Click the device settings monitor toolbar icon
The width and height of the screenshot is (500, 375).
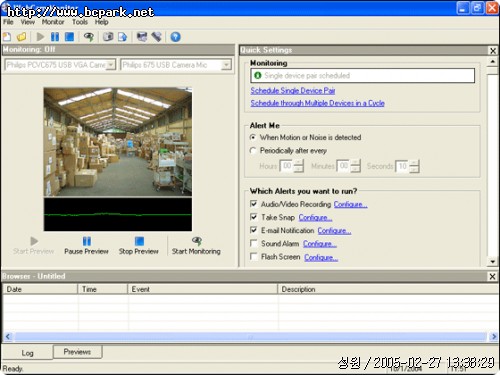142,37
